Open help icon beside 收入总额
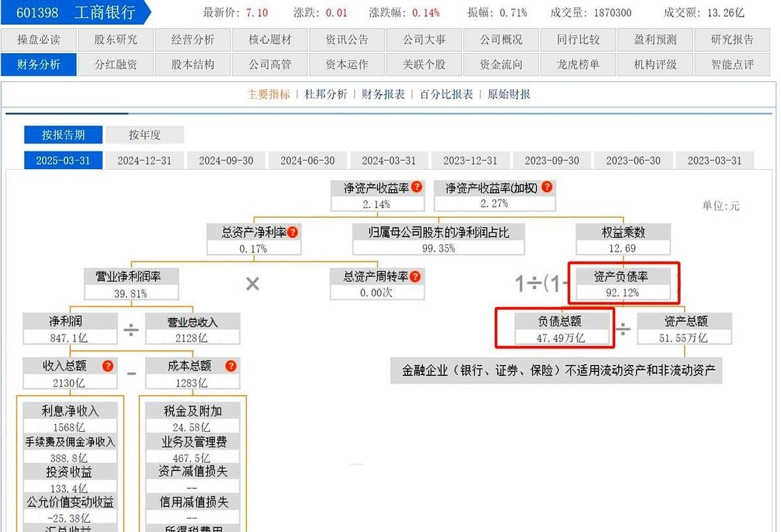 [x=107, y=366]
